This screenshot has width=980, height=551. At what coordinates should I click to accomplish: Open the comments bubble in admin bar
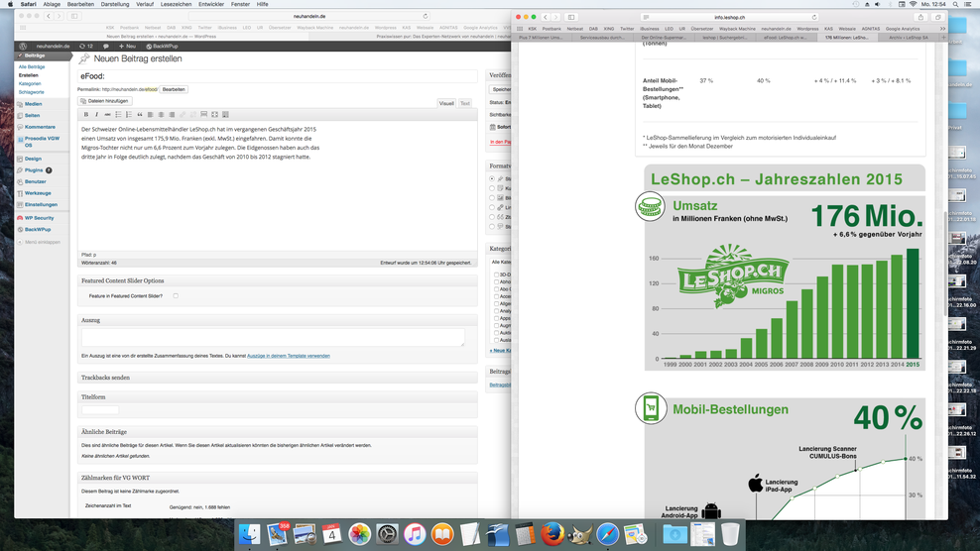coord(105,47)
